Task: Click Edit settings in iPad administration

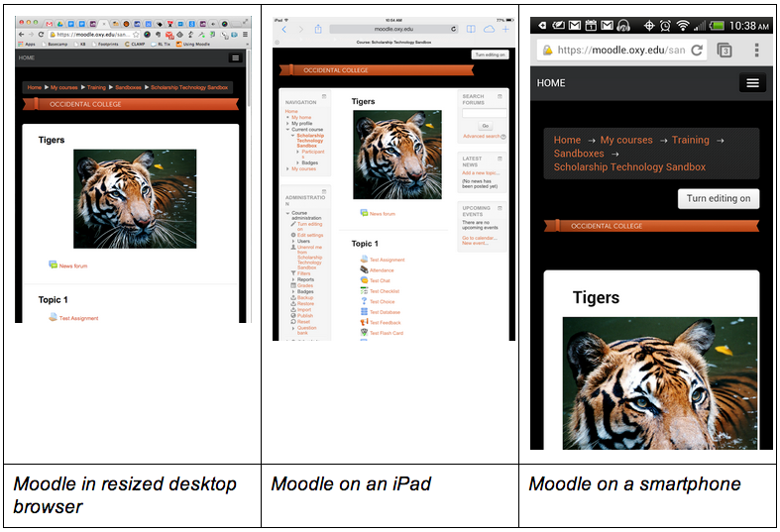Action: tap(310, 235)
